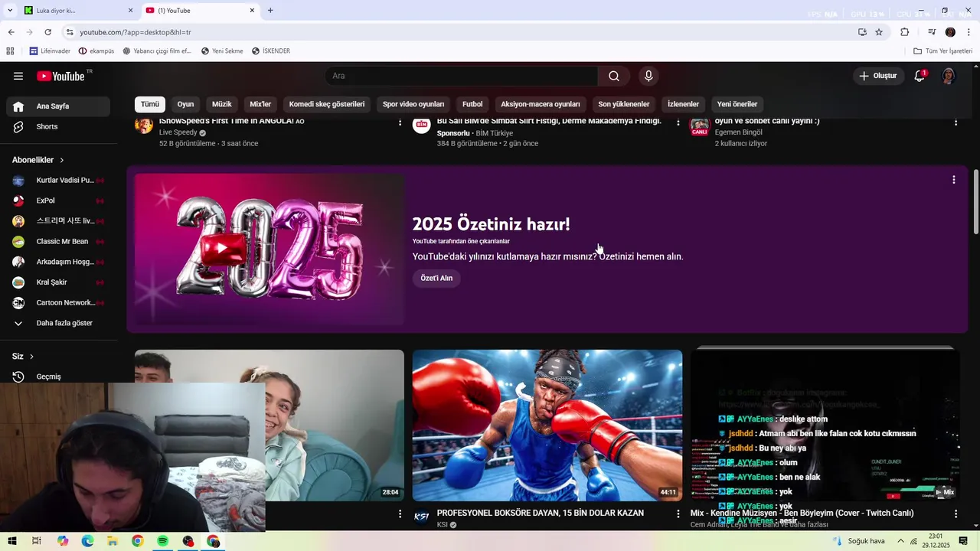Select the Oyun filter chip
This screenshot has height=551, width=980.
coord(185,104)
